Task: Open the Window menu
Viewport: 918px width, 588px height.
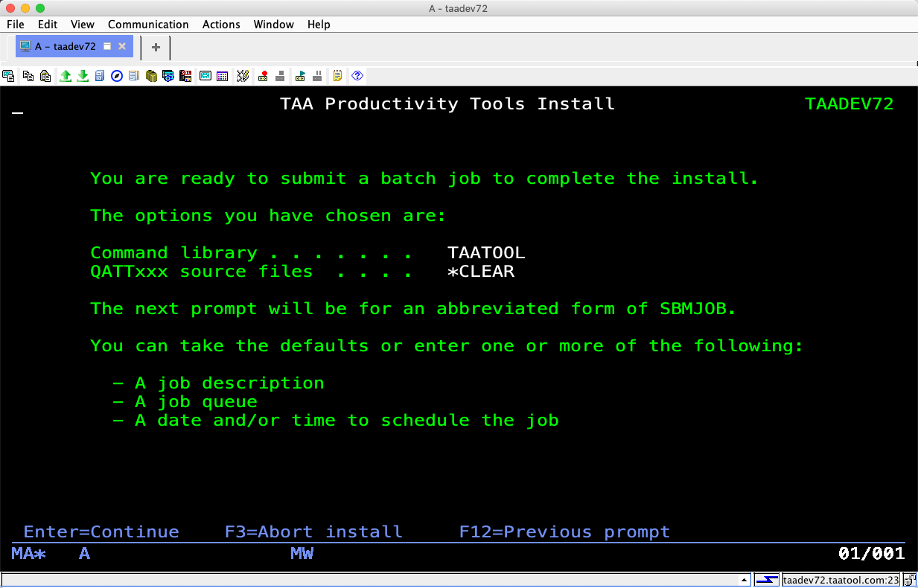Action: pos(274,25)
